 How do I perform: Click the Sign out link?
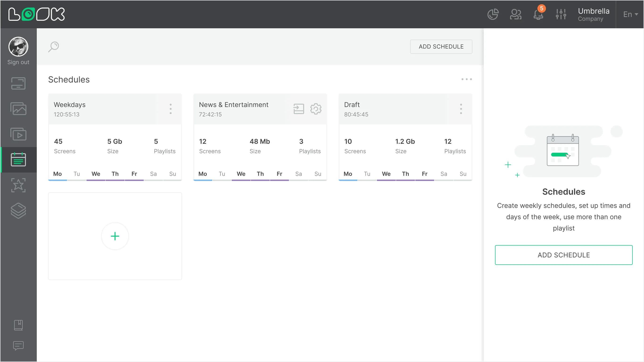[18, 62]
